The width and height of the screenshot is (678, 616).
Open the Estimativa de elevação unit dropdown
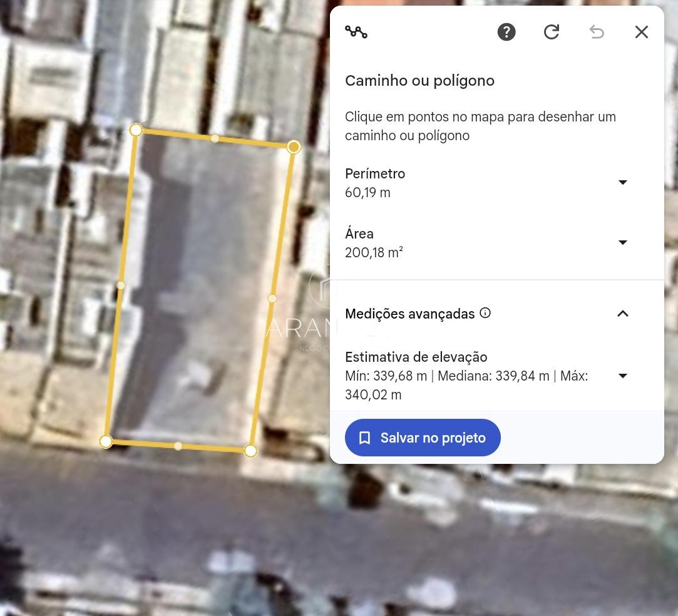tap(623, 376)
